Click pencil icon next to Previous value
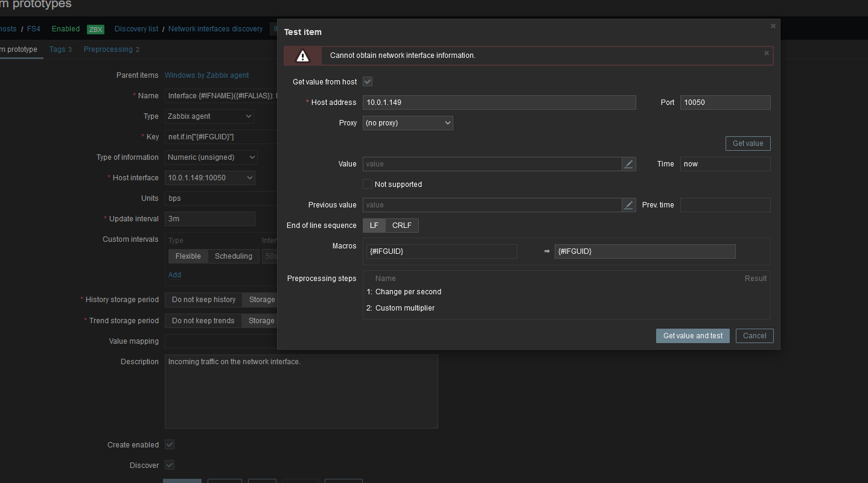 (629, 205)
